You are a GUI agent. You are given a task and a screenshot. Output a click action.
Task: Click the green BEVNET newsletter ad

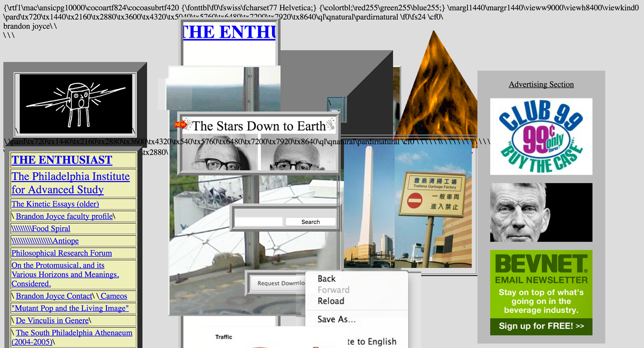[x=541, y=292]
